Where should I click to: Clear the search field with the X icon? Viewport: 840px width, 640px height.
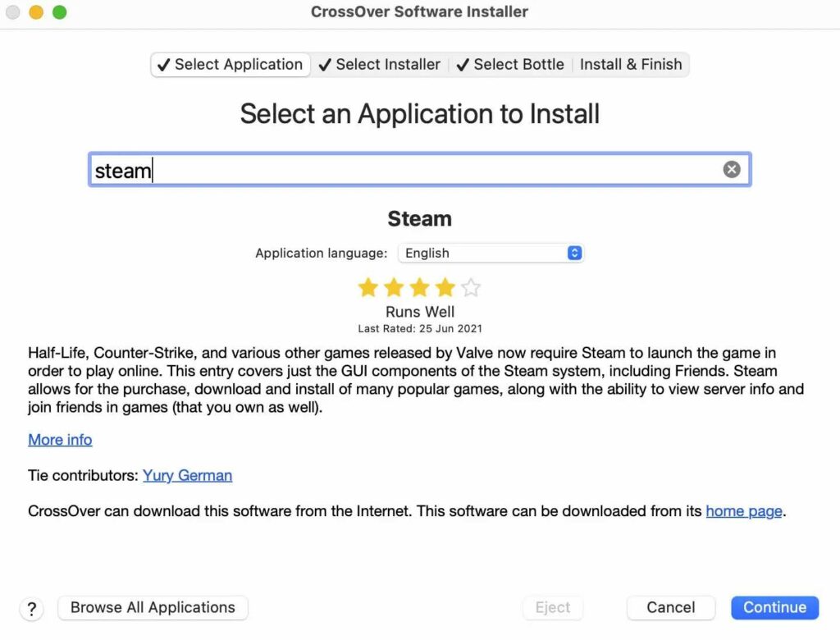click(x=731, y=169)
